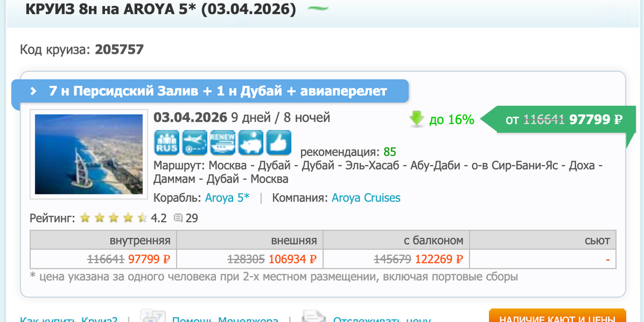Viewport: 644px width, 322px height.
Task: Click the price footnote about 2-х местном размещении
Action: click(274, 277)
